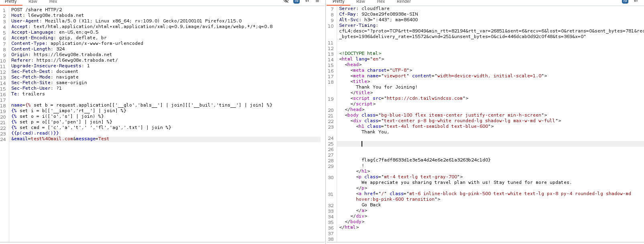The height and width of the screenshot is (244, 644).
Task: Click the email=test%40mail.com parameter line
Action: (60, 139)
